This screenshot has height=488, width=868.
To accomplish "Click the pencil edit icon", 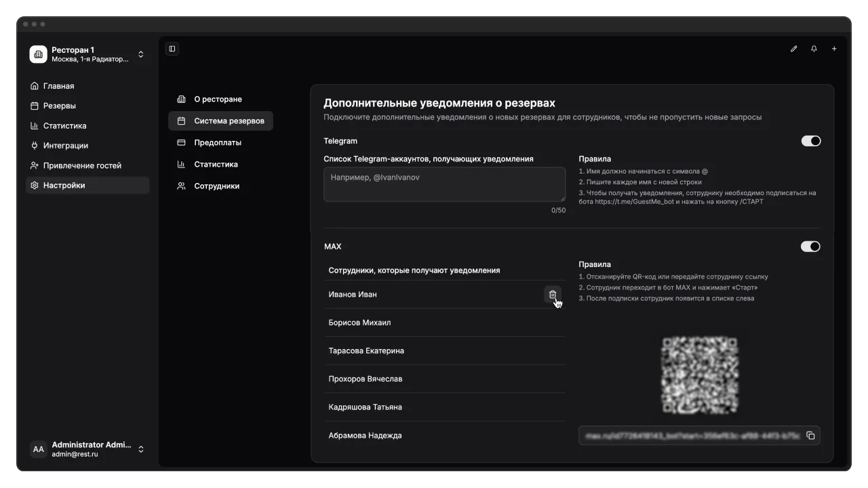I will (793, 49).
